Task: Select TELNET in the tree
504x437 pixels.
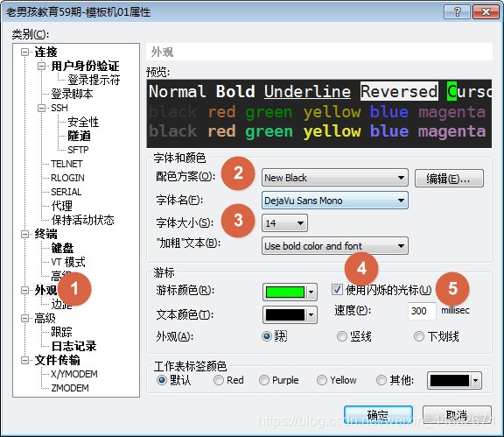Action: pyautogui.click(x=66, y=164)
